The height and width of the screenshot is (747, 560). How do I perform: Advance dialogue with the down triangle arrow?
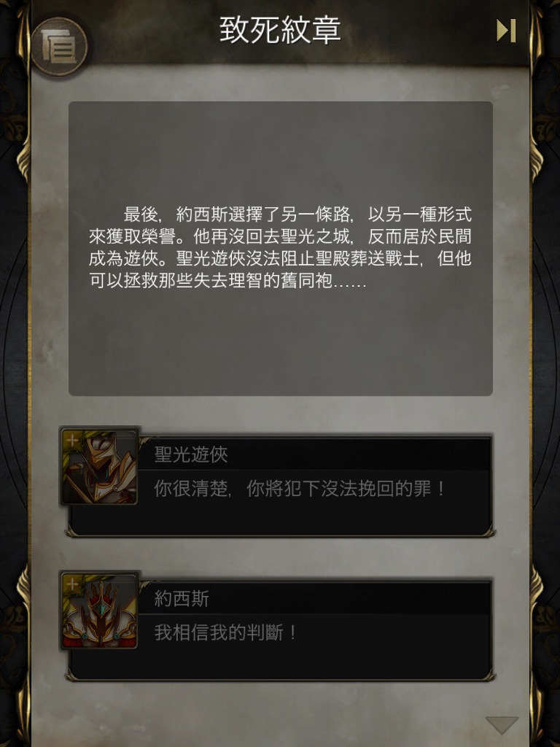502,724
